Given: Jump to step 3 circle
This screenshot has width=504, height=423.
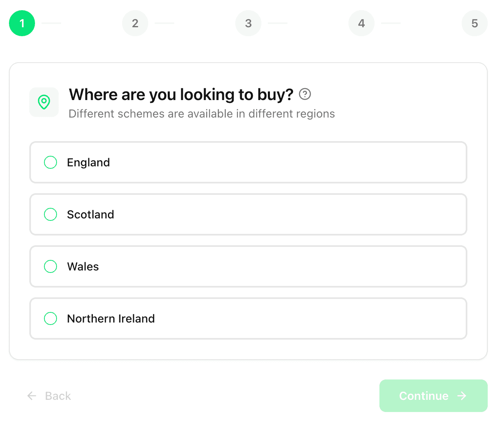Looking at the screenshot, I should 248,23.
